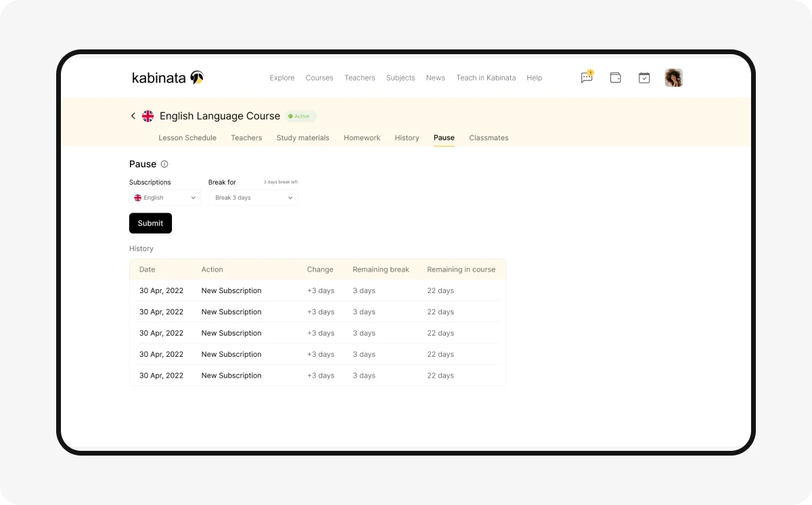This screenshot has height=505, width=812.
Task: Navigate to Explore in top menu
Action: (x=282, y=78)
